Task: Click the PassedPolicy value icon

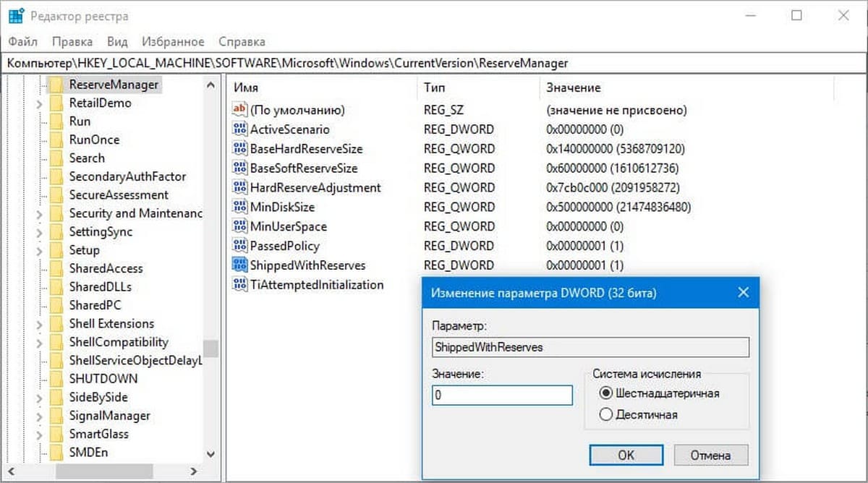Action: point(239,246)
